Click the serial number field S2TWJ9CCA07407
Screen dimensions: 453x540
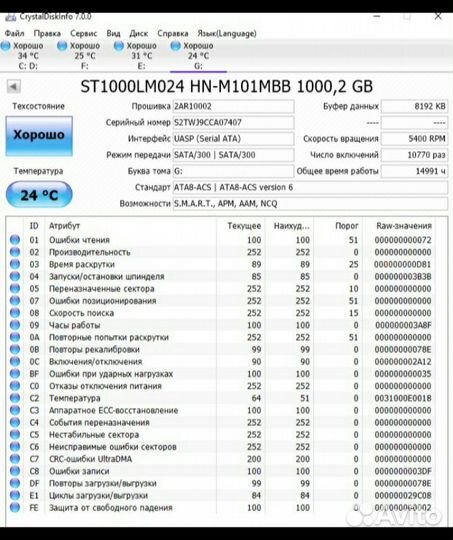pos(233,122)
